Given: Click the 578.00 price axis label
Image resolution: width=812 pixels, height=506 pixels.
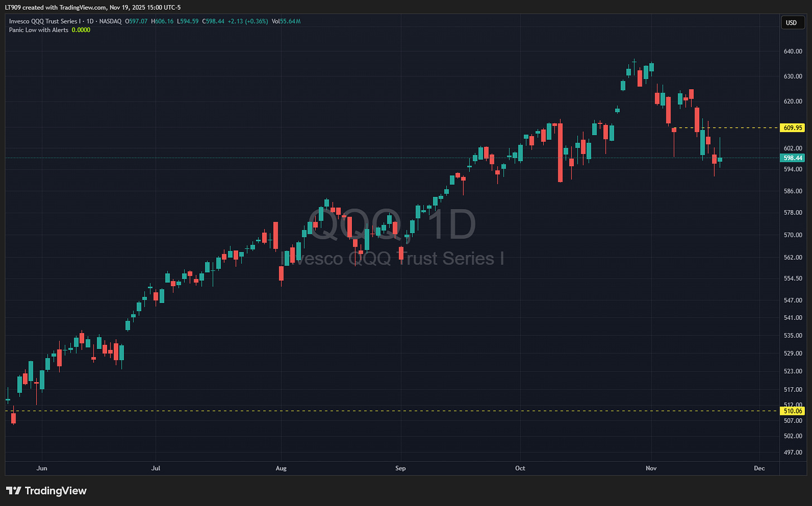Looking at the screenshot, I should tap(793, 213).
